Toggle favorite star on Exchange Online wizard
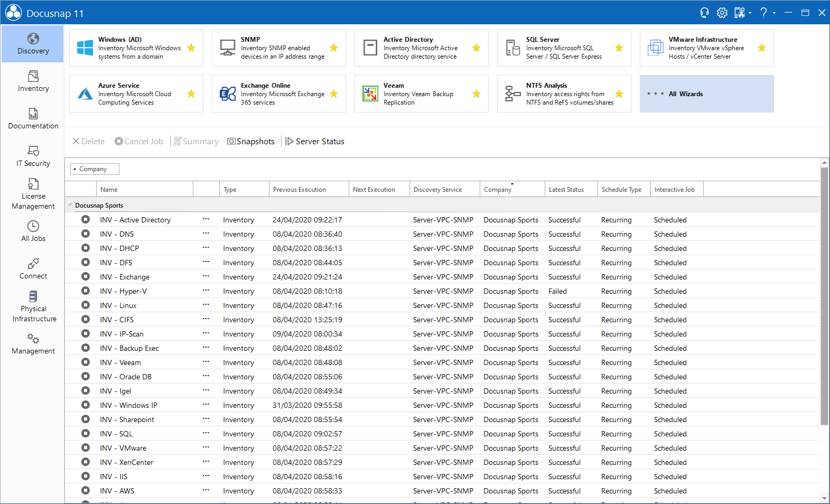Viewport: 830px width, 504px height. pyautogui.click(x=334, y=94)
